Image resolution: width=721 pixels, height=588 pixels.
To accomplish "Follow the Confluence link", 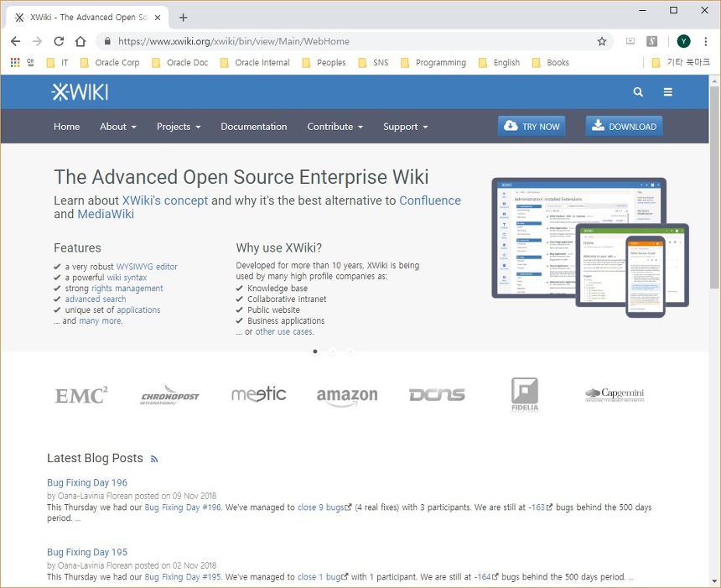I will 430,200.
